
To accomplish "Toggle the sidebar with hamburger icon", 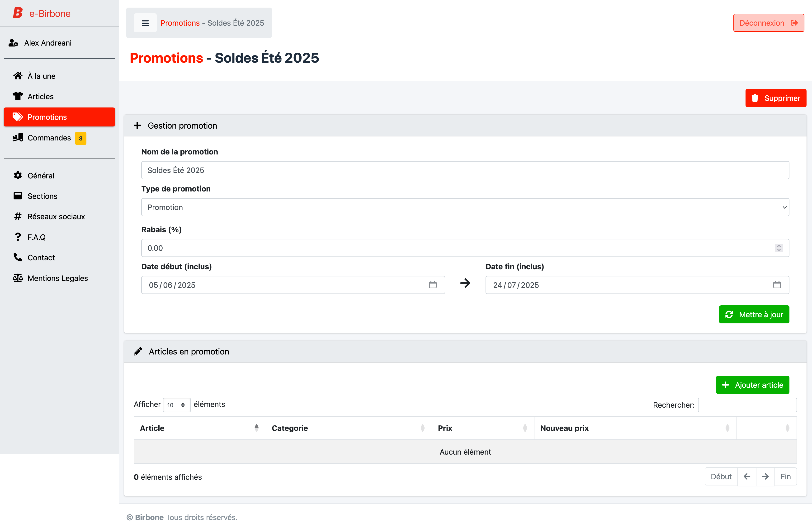I will click(145, 23).
